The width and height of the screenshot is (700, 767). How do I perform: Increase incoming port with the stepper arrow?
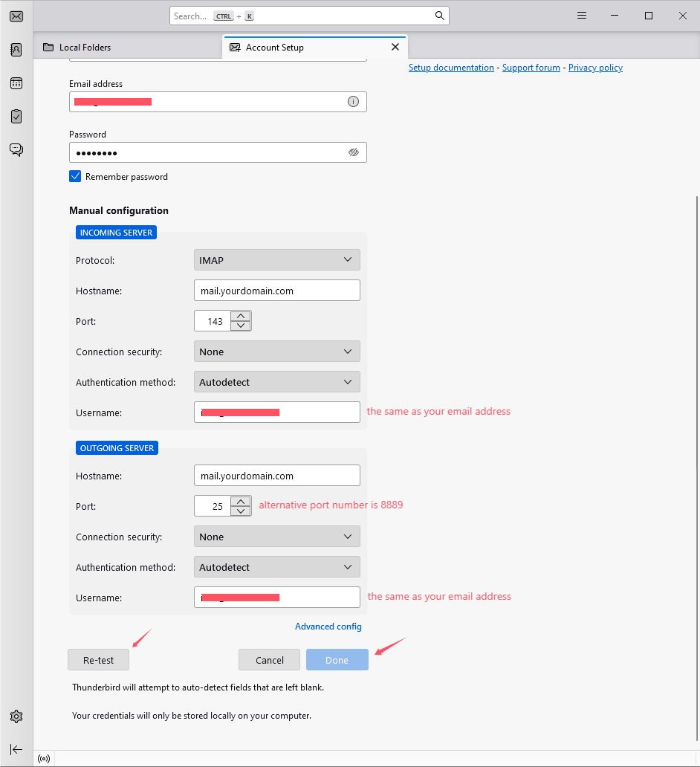(242, 317)
